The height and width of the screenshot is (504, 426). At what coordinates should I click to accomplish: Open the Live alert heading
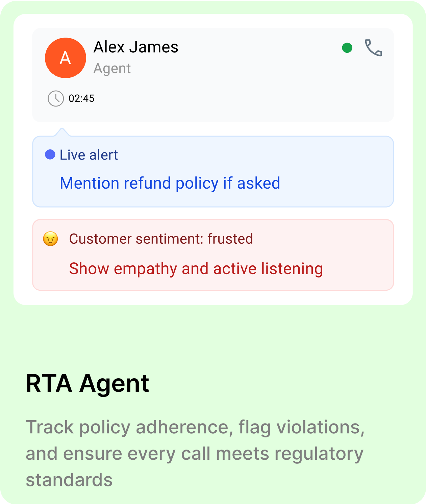tap(89, 155)
